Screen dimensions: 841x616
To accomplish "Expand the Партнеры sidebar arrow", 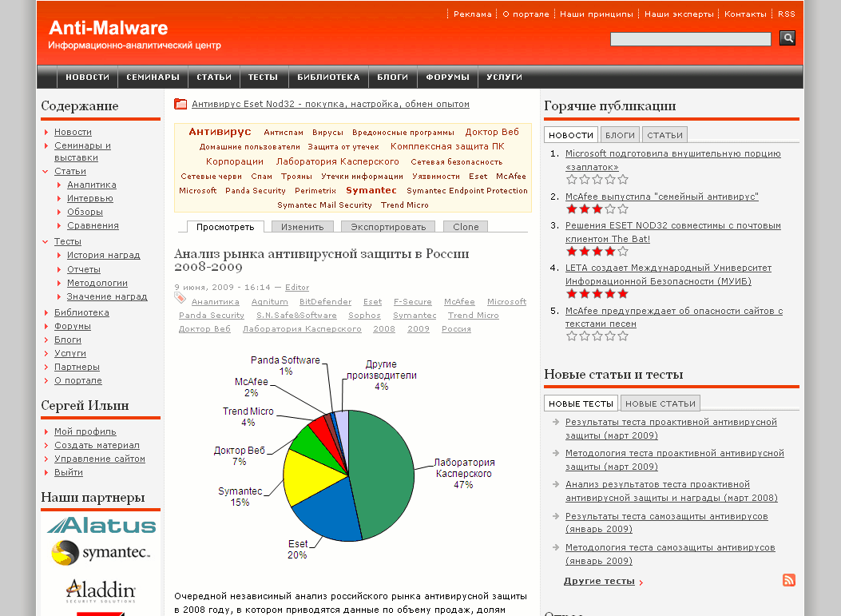I will 46,367.
